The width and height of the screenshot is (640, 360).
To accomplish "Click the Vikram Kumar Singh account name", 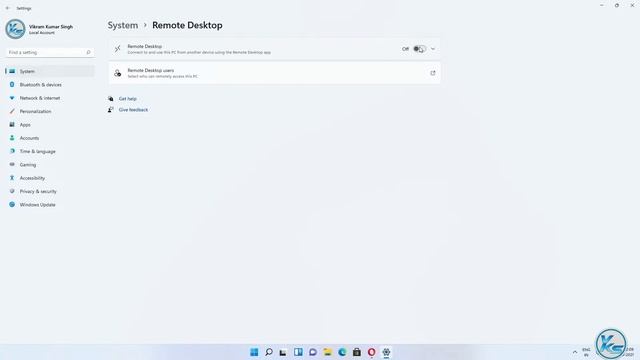I will pyautogui.click(x=51, y=27).
